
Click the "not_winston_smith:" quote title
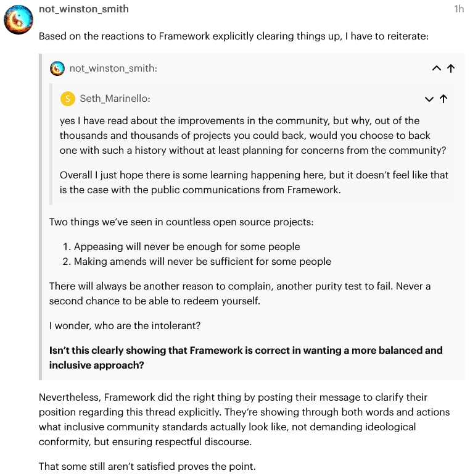[113, 69]
